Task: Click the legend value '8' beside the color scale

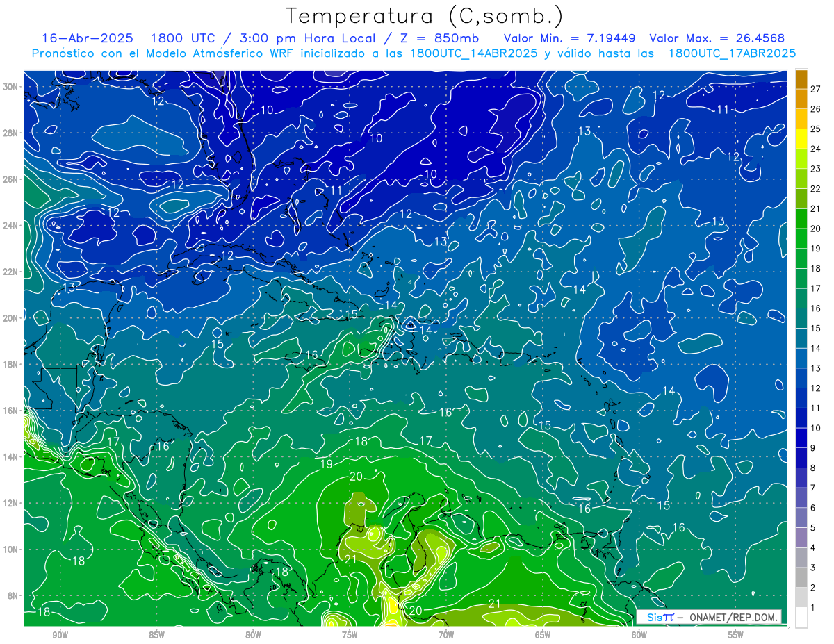Action: (x=813, y=468)
